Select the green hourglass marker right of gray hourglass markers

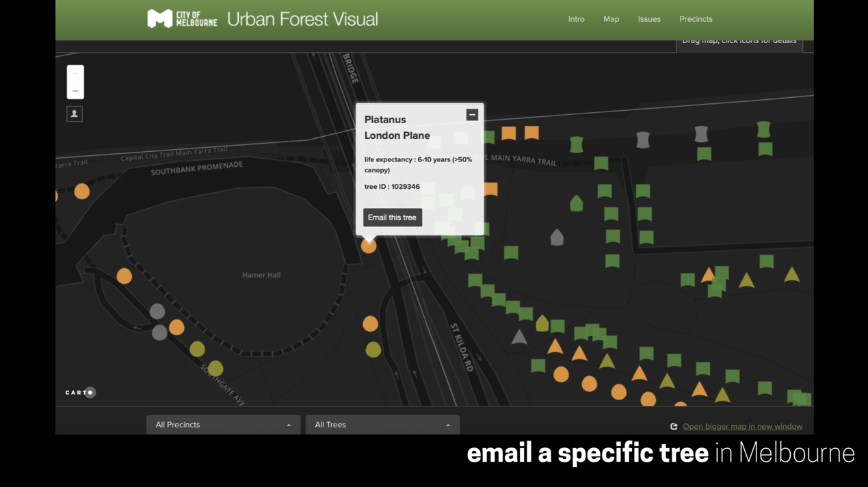[x=763, y=129]
